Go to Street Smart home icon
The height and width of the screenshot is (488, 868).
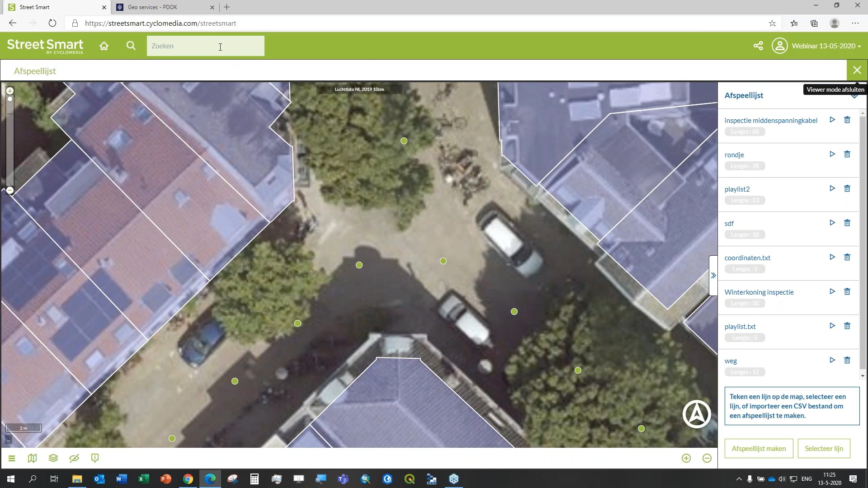pyautogui.click(x=104, y=46)
